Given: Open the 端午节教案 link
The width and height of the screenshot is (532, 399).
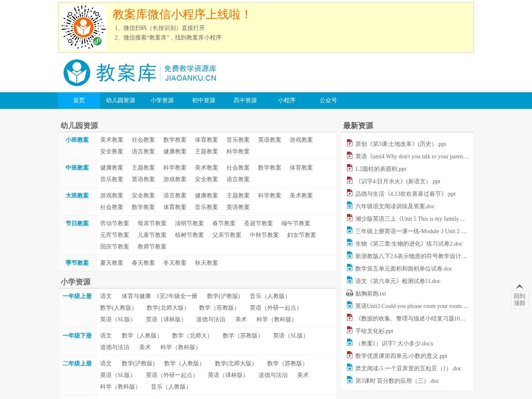Looking at the screenshot, I should (296, 224).
